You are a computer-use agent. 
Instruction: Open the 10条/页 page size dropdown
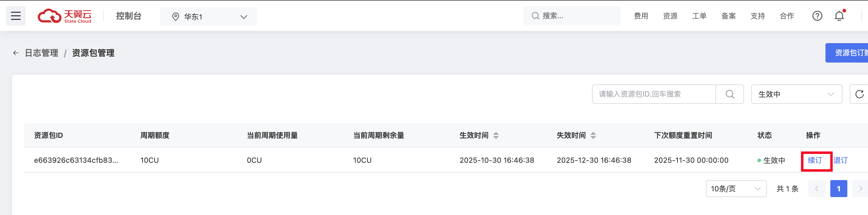pyautogui.click(x=736, y=189)
